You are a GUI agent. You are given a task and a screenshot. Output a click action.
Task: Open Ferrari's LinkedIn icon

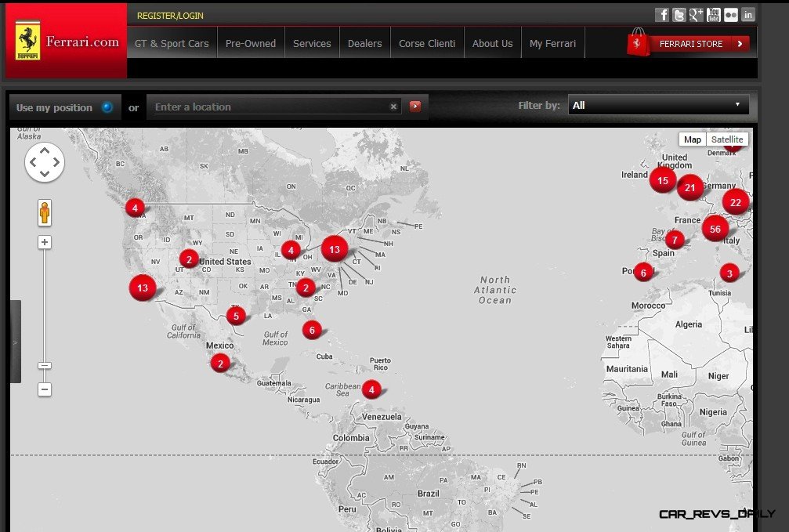point(748,15)
